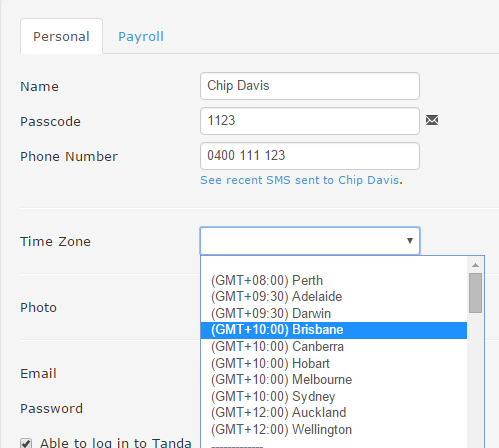Image resolution: width=499 pixels, height=448 pixels.
Task: Pick (GMT+10:00) Sydney from the list
Action: pyautogui.click(x=334, y=396)
